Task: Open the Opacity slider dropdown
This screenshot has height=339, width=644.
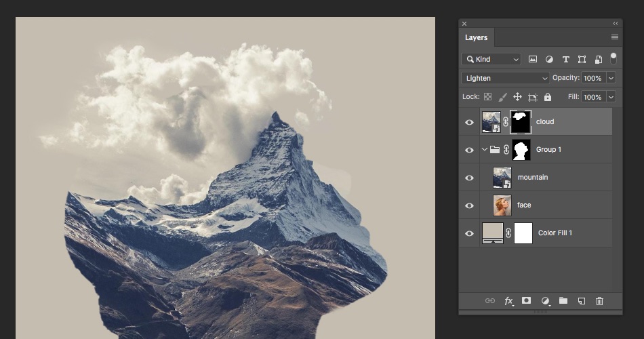Action: point(611,78)
